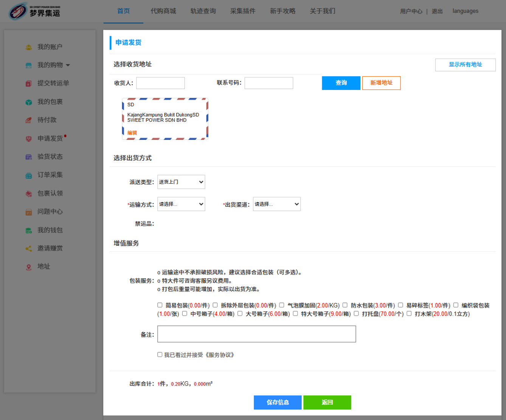
Task: Open 我的包裹 package cube icon
Action: 29,102
